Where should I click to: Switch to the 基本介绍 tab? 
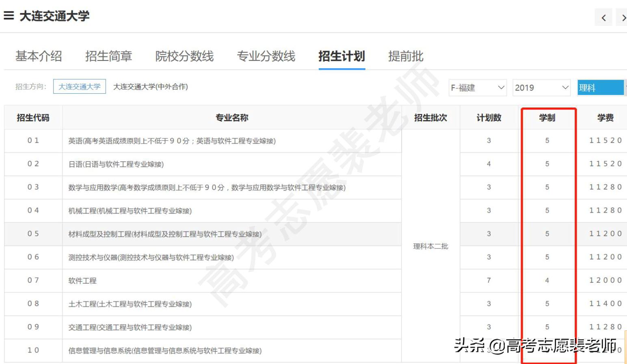pyautogui.click(x=38, y=56)
